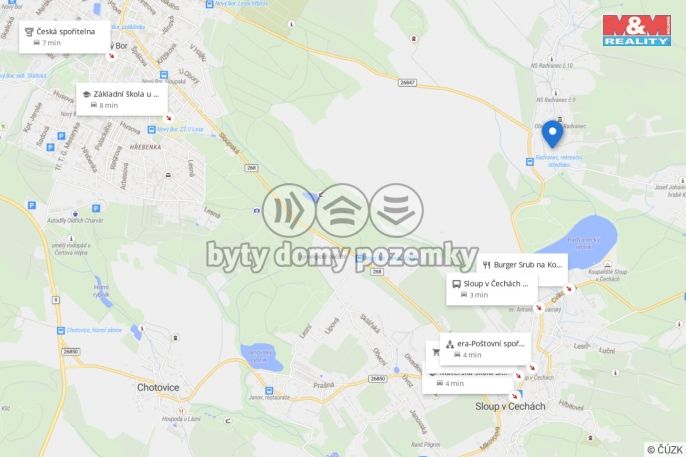Click the Sloup v Čechách town label

510,406
